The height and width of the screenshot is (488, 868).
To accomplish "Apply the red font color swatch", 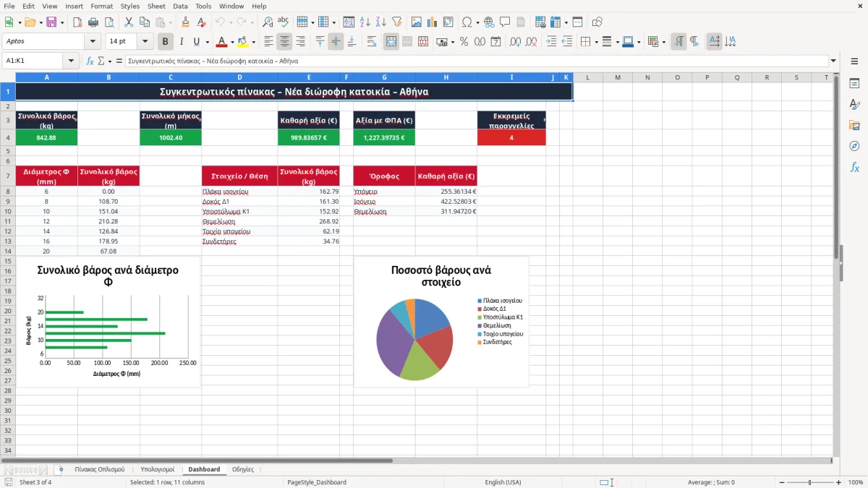I will coord(221,42).
